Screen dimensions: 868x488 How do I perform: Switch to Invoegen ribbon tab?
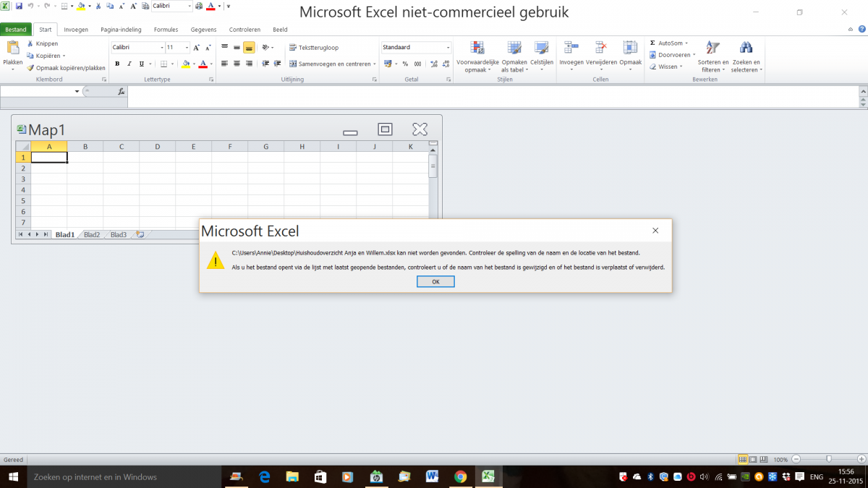76,30
